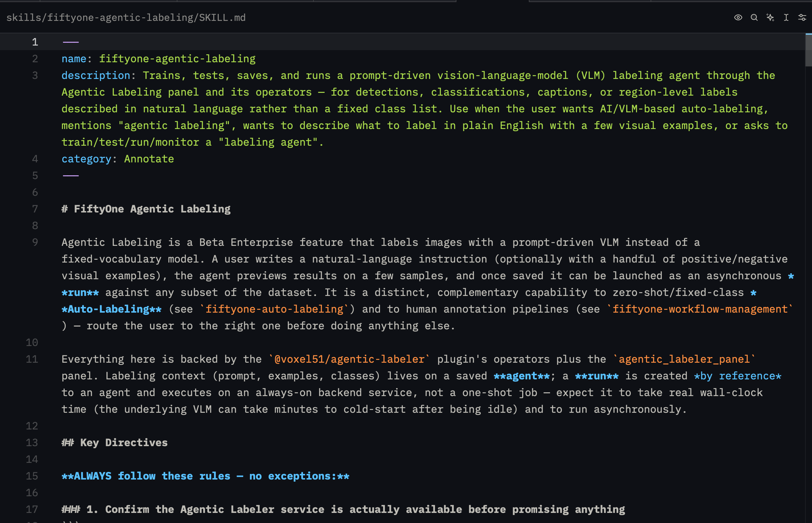Click the inline code 'agentic_labeler_panel'

684,359
